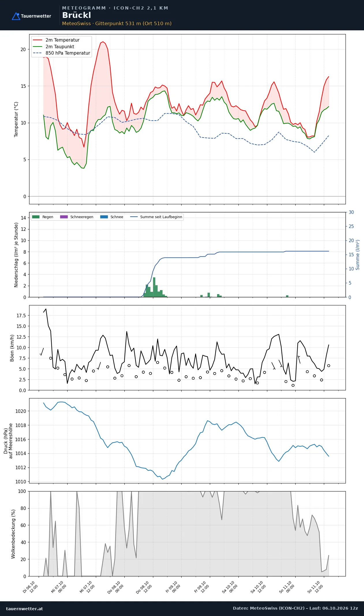This screenshot has width=364, height=616.
Task: Click the Schnee legend label
Action: [x=117, y=217]
